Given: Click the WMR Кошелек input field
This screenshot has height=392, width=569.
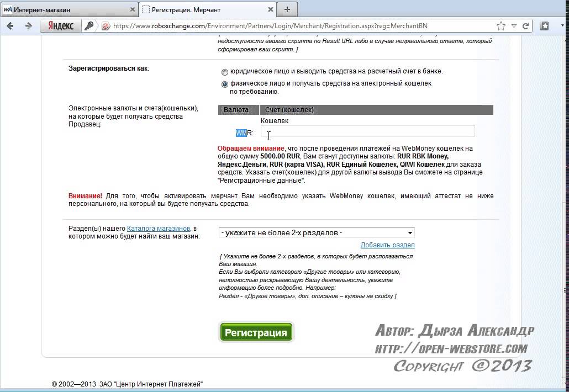Looking at the screenshot, I should click(367, 131).
